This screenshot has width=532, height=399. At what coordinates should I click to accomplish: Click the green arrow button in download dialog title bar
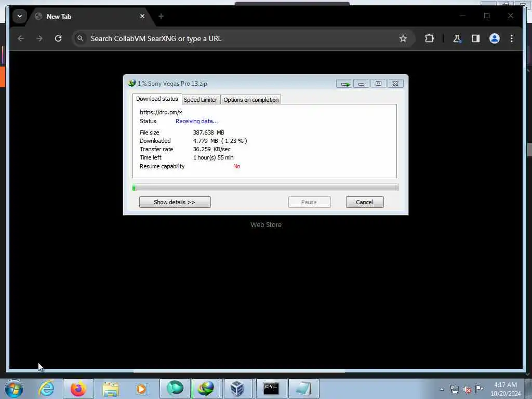coord(344,84)
